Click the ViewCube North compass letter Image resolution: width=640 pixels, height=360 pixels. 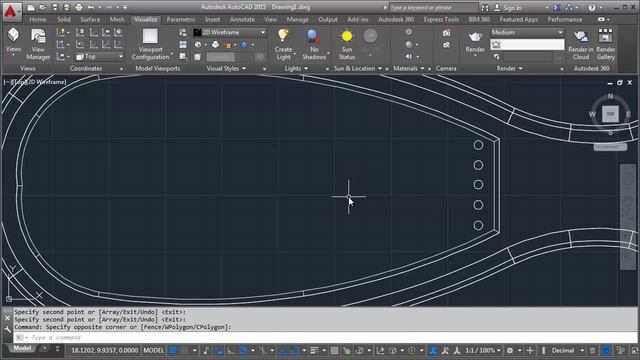click(610, 96)
